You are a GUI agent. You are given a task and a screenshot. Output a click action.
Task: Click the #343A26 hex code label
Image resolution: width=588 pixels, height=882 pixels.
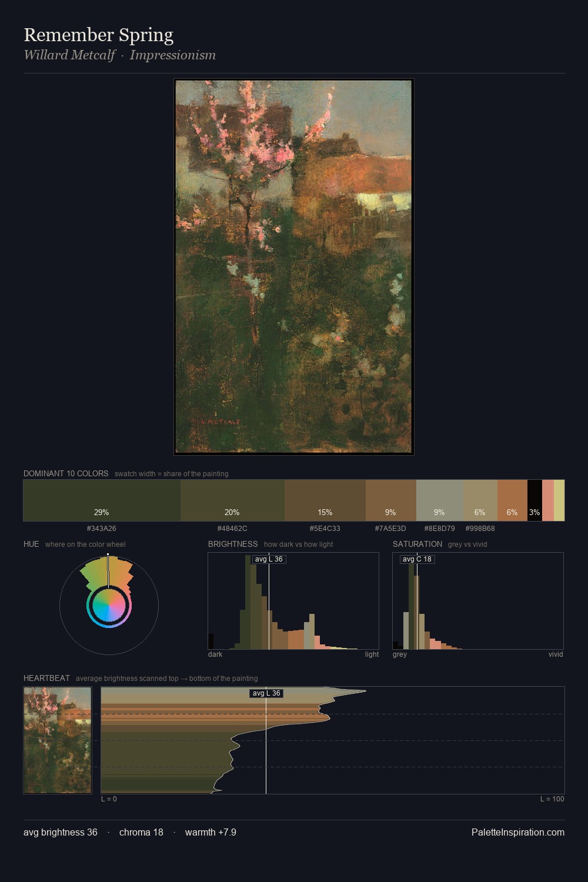click(102, 529)
